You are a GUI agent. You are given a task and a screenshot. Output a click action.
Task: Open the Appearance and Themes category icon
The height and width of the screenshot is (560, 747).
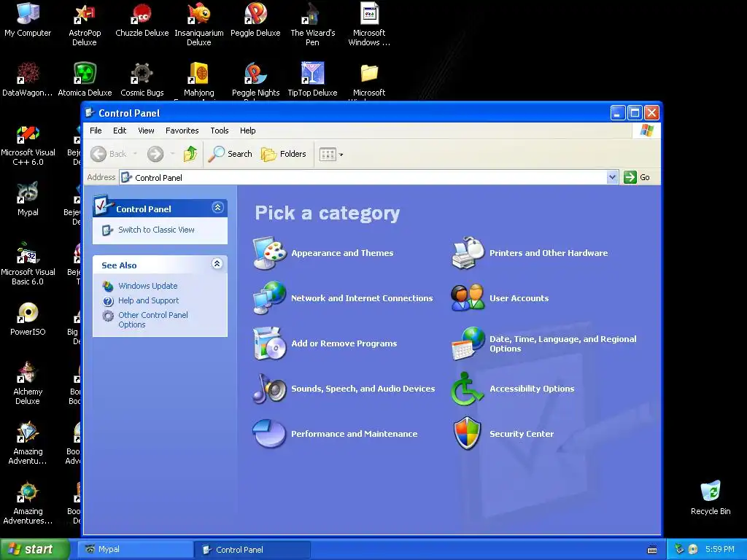(x=270, y=253)
